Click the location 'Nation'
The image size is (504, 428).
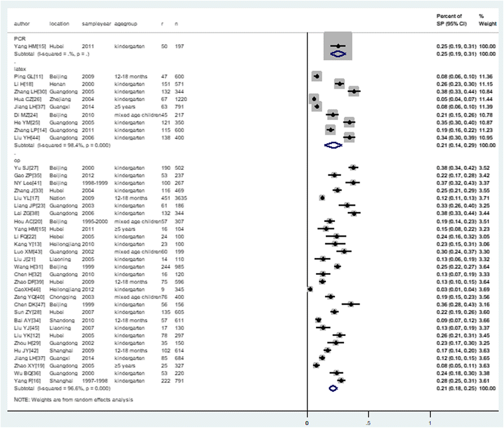(57, 198)
